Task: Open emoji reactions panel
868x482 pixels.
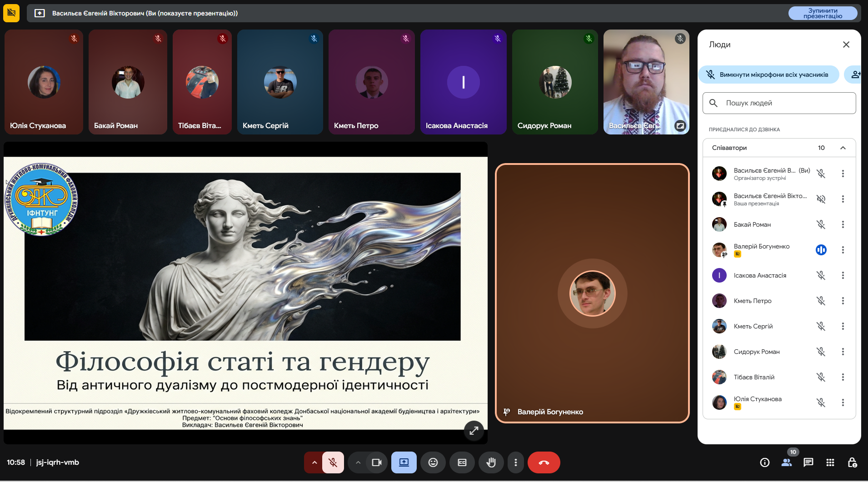Action: tap(433, 462)
